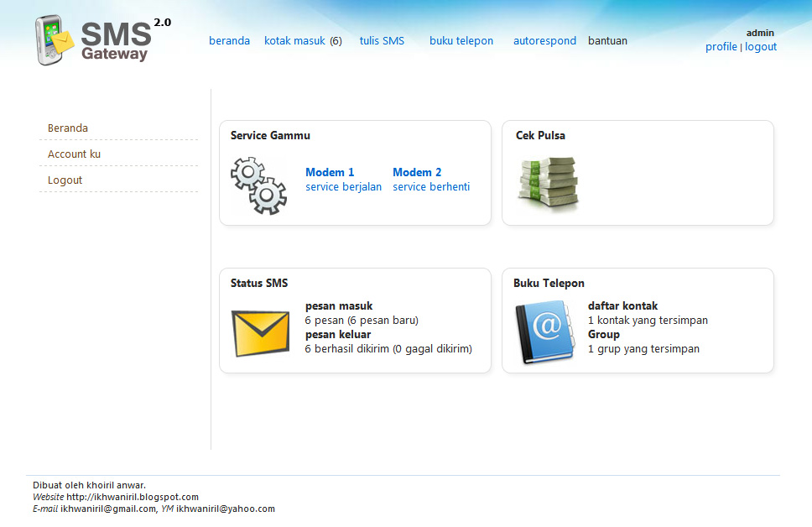Click the text 6 pesan (6 pesan baru)

(x=362, y=321)
